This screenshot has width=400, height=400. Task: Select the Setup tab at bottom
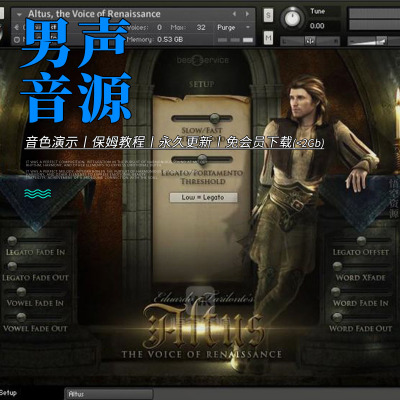[8, 393]
